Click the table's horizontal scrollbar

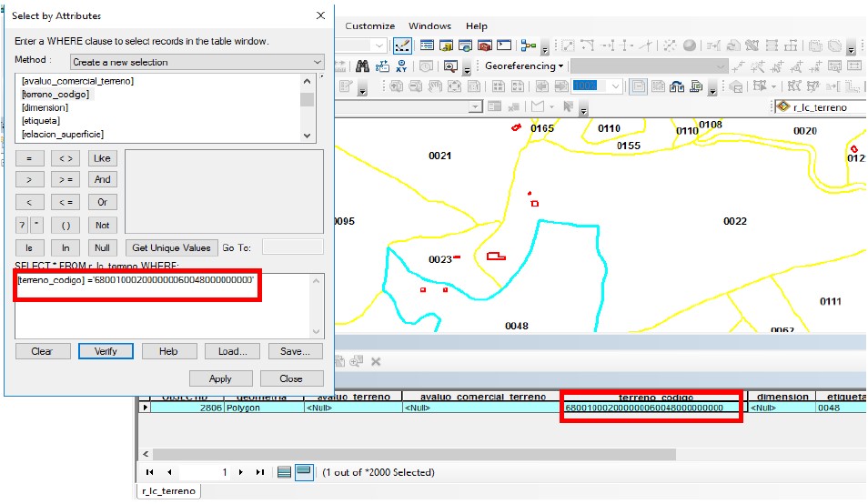click(409, 453)
